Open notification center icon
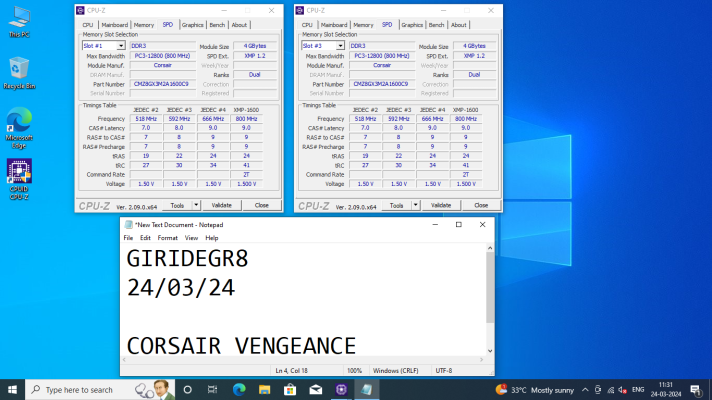Viewport: 712px width, 400px height. pos(695,390)
